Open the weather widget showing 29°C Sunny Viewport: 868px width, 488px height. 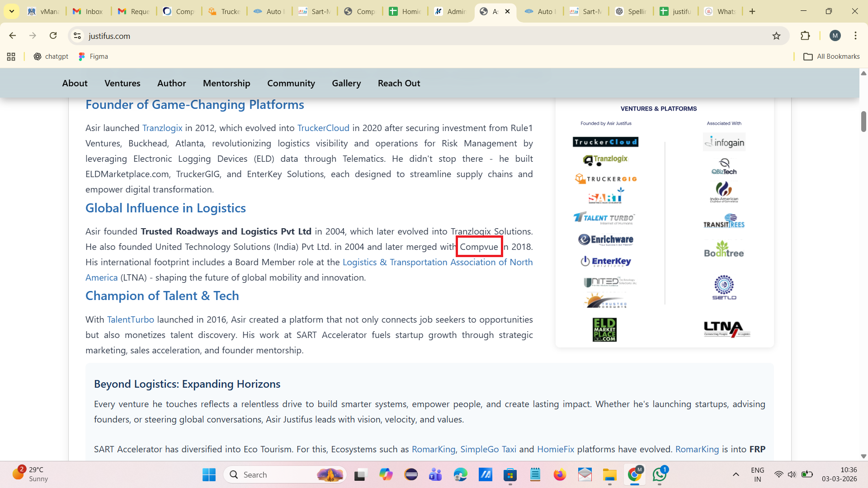(x=31, y=474)
